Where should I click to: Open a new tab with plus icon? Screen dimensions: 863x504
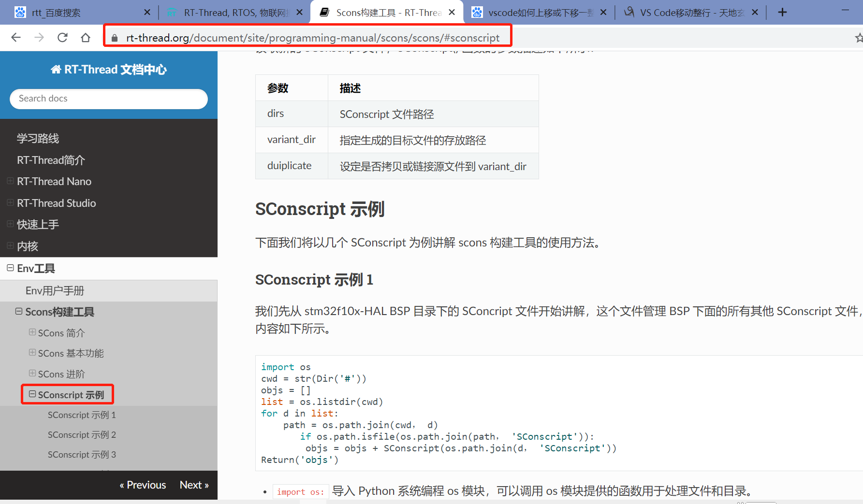coord(782,13)
